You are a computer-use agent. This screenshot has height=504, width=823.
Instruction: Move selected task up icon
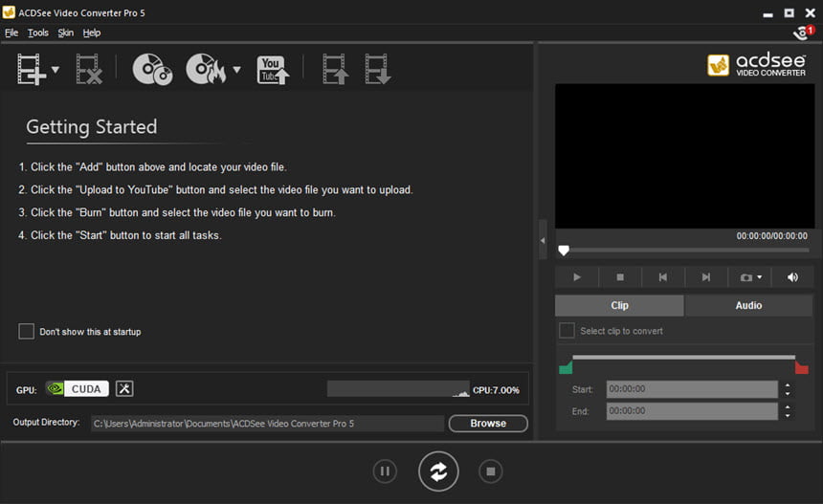pyautogui.click(x=335, y=69)
